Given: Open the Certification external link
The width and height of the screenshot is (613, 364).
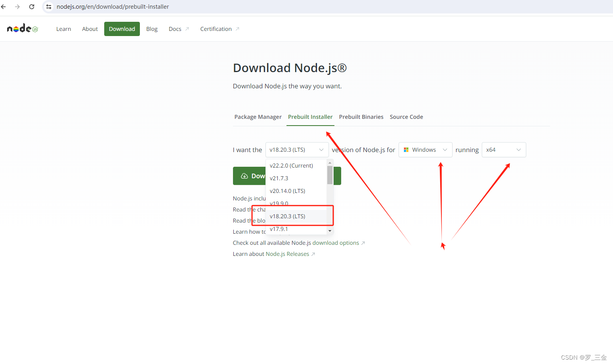Looking at the screenshot, I should [x=220, y=29].
